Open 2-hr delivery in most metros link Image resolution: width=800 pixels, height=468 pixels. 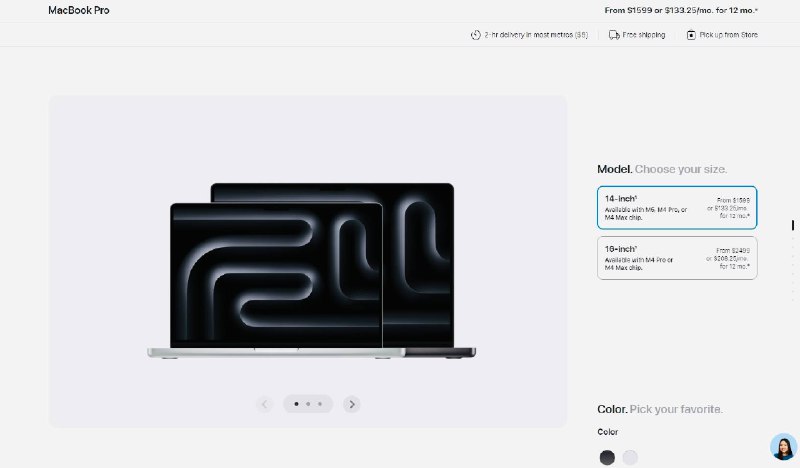[x=536, y=35]
